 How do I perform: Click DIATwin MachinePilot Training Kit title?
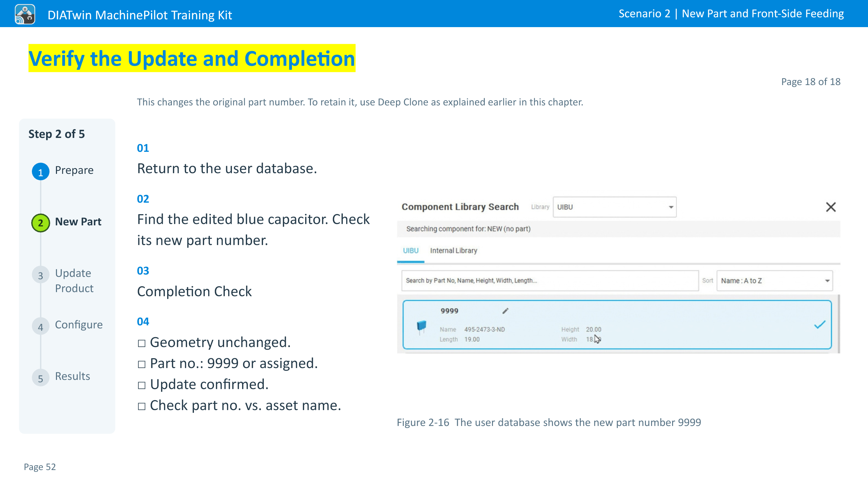(x=140, y=15)
